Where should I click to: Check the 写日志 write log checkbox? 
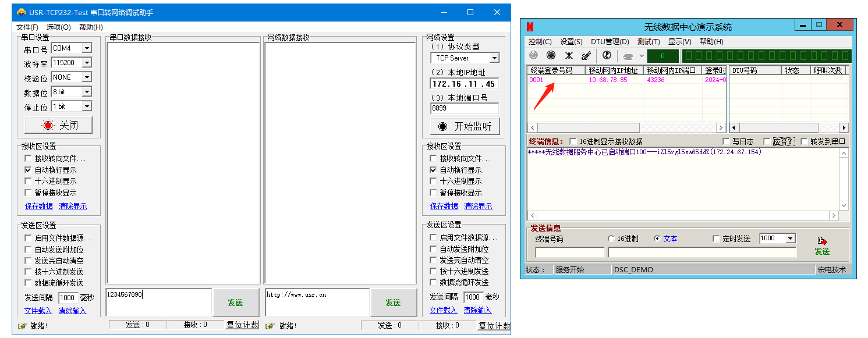726,141
